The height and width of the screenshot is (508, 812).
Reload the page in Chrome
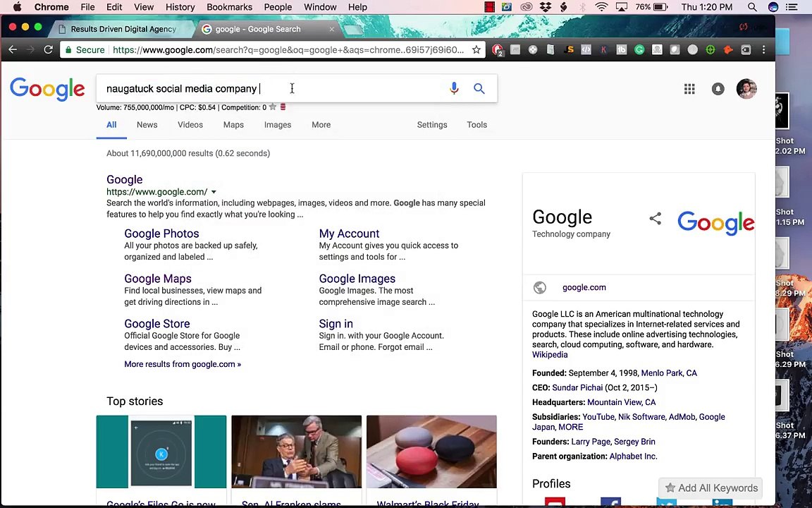point(48,50)
